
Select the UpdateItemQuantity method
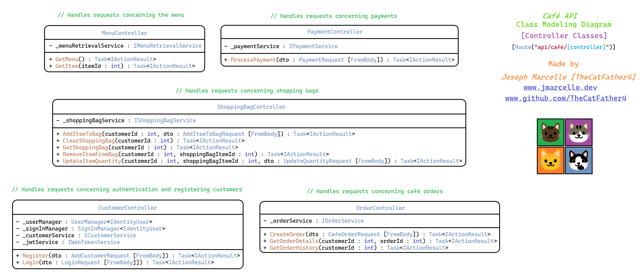tap(92, 161)
